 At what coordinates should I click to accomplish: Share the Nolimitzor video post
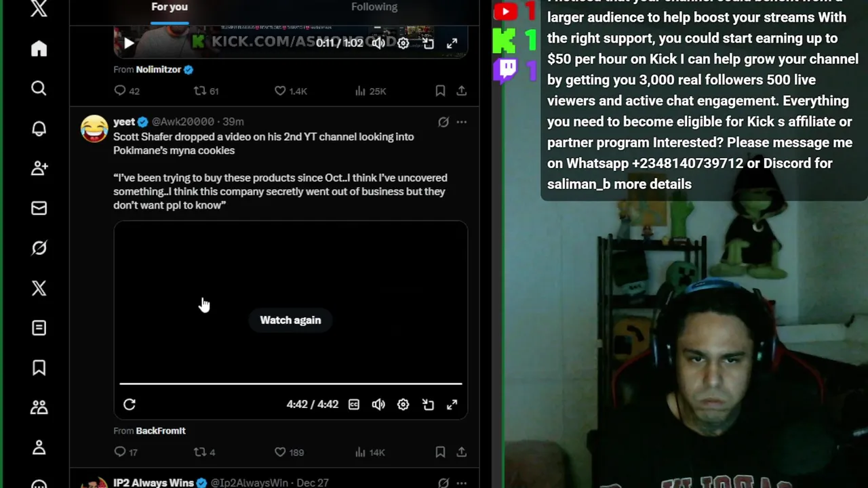461,91
